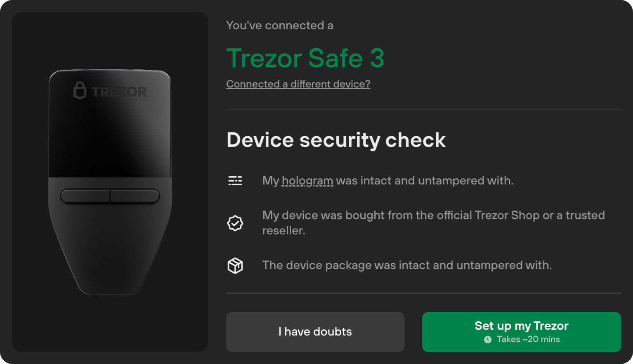
Task: Click the green "Trezor Safe 3" heading
Action: (x=305, y=58)
